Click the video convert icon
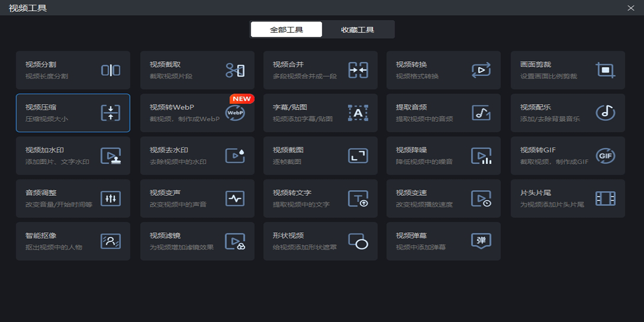Viewport: 644px width, 322px height. tap(481, 70)
